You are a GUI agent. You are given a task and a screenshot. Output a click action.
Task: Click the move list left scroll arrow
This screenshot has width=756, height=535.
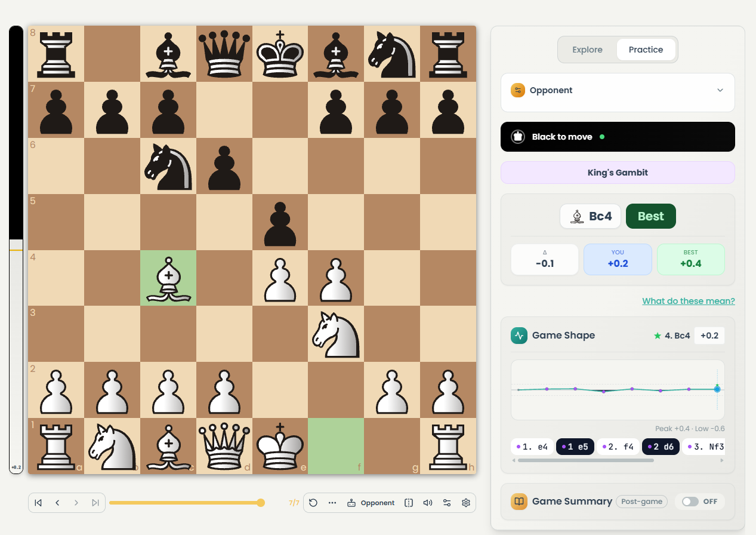514,460
